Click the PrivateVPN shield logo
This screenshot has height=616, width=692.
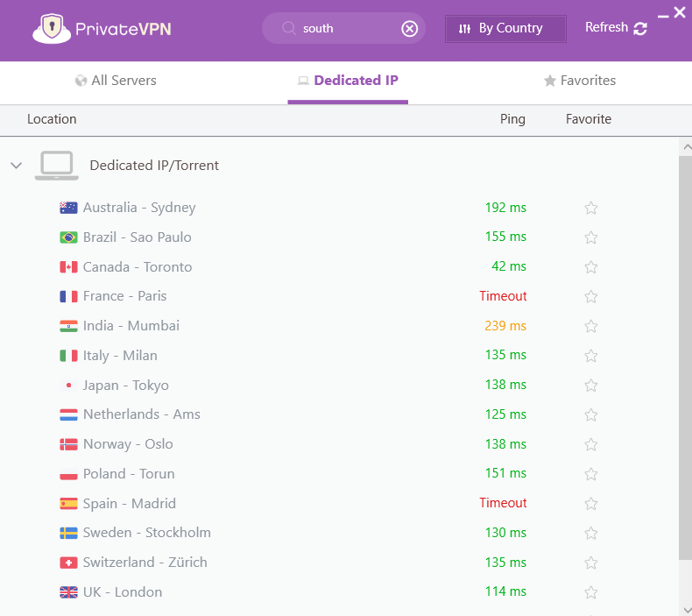pos(52,29)
